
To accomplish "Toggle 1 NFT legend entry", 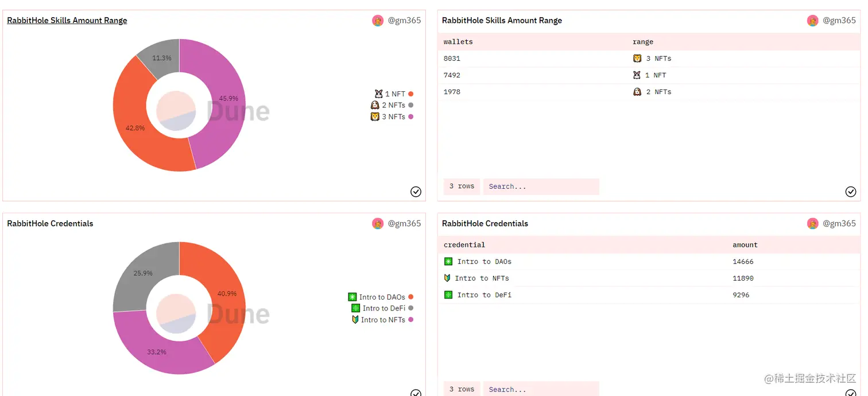I will 394,94.
